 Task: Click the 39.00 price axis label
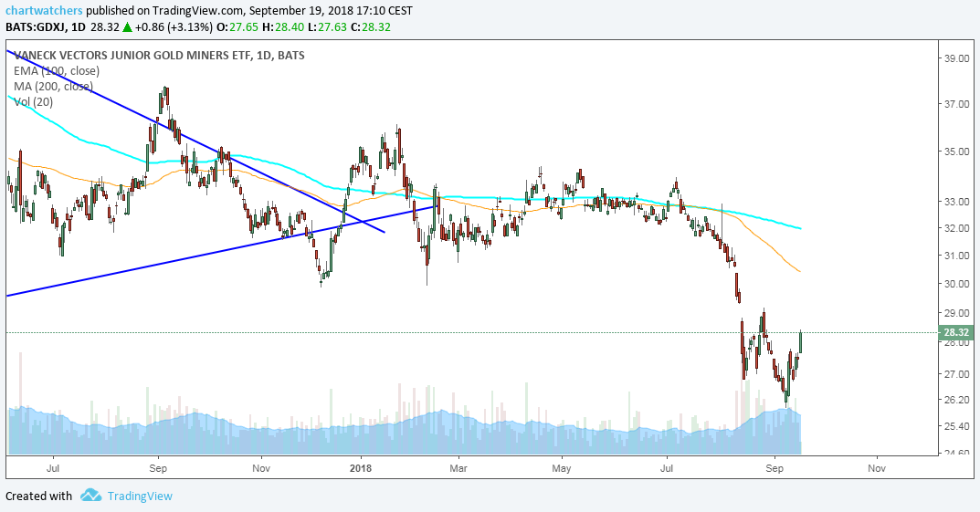point(956,58)
